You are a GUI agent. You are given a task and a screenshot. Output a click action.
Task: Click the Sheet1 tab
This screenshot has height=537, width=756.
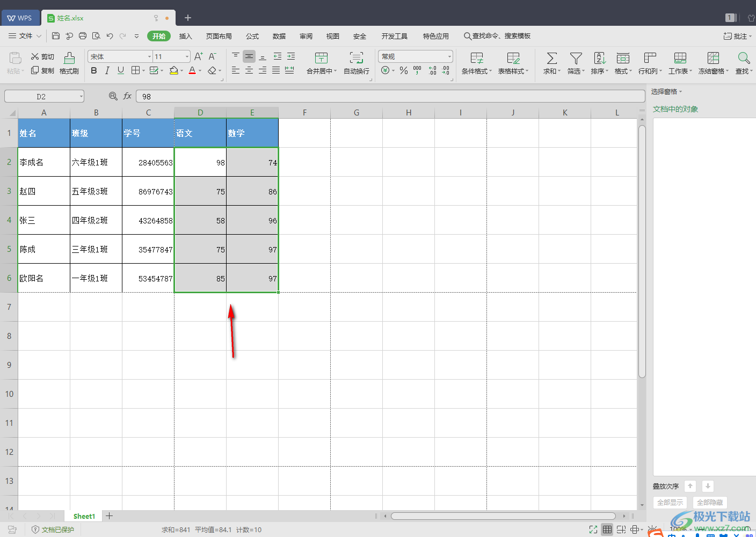coord(84,516)
